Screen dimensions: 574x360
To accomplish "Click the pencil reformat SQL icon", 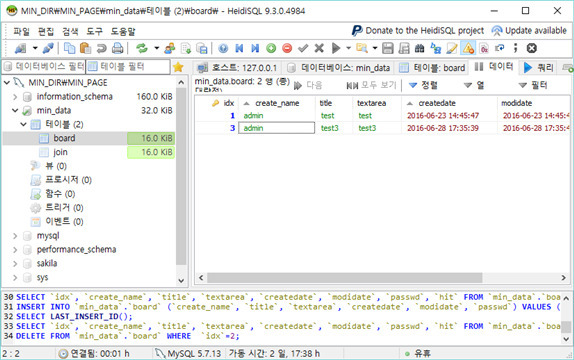I will coord(452,48).
